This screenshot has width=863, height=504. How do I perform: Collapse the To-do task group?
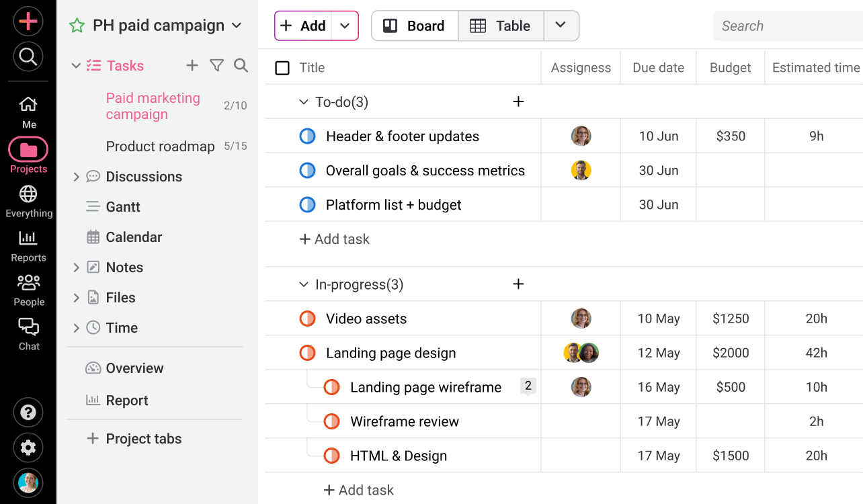(x=303, y=101)
